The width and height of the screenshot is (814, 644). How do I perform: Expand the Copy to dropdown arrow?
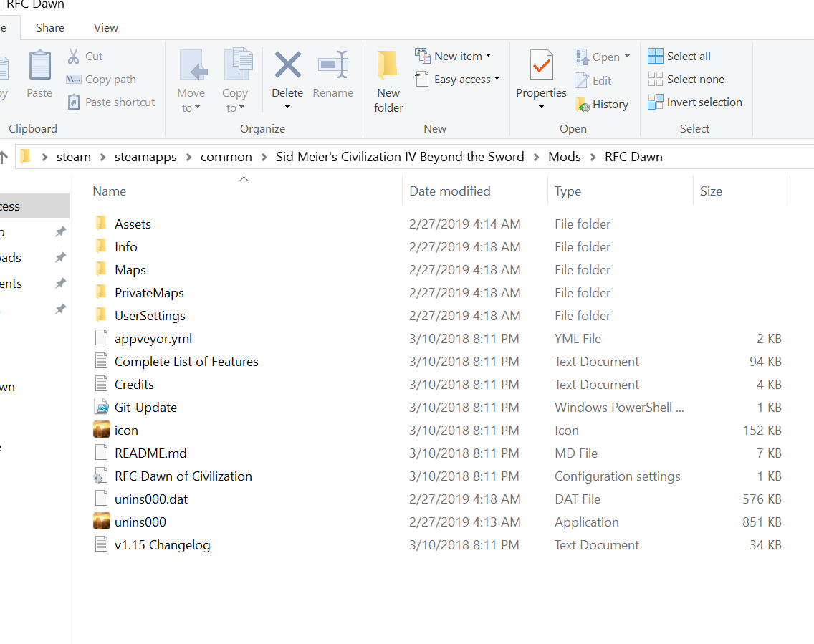point(241,108)
